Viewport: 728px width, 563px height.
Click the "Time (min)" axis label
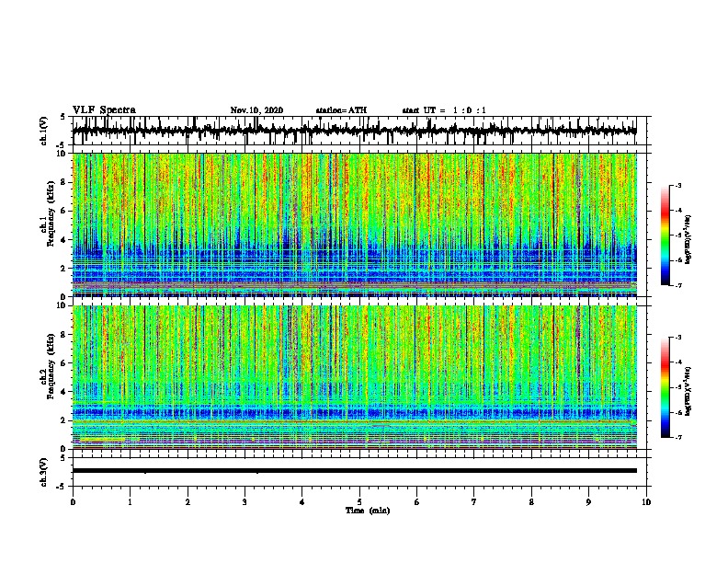[368, 511]
